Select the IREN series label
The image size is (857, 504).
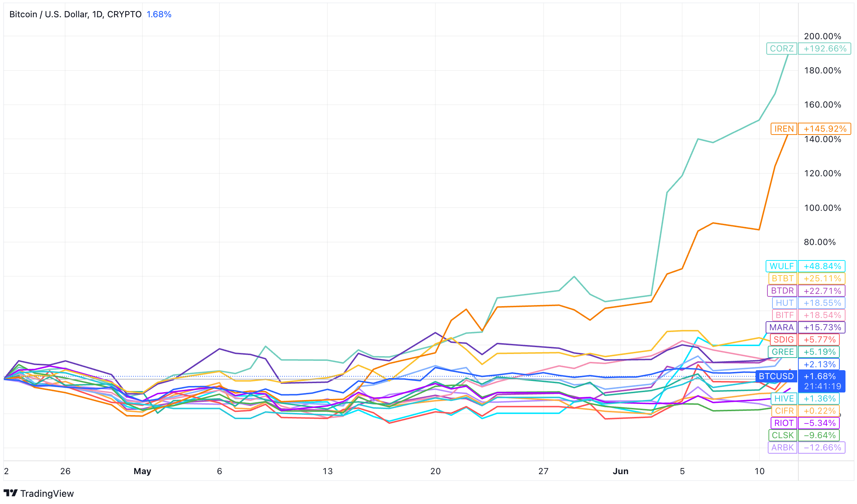(784, 129)
